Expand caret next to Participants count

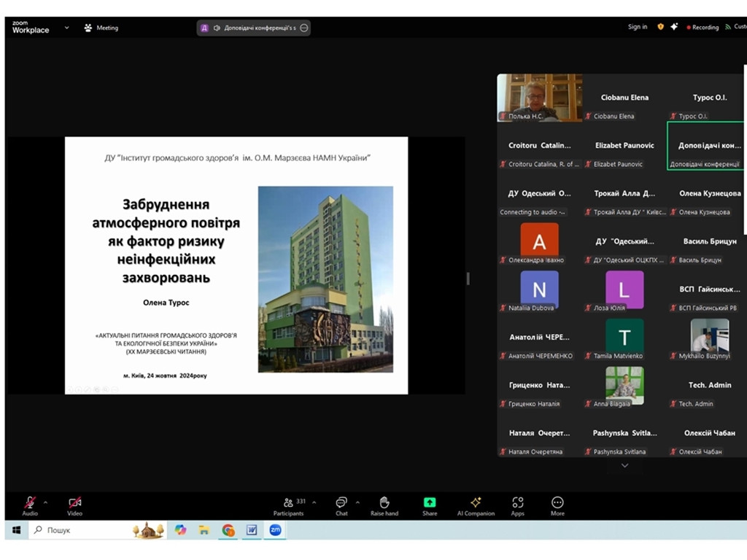click(314, 502)
